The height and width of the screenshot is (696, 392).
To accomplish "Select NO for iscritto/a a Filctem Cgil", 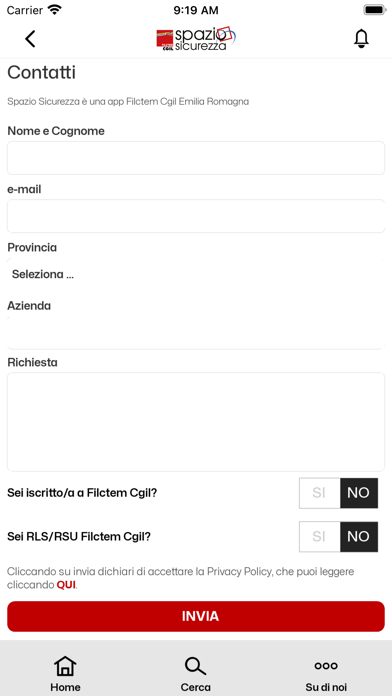I will (359, 493).
